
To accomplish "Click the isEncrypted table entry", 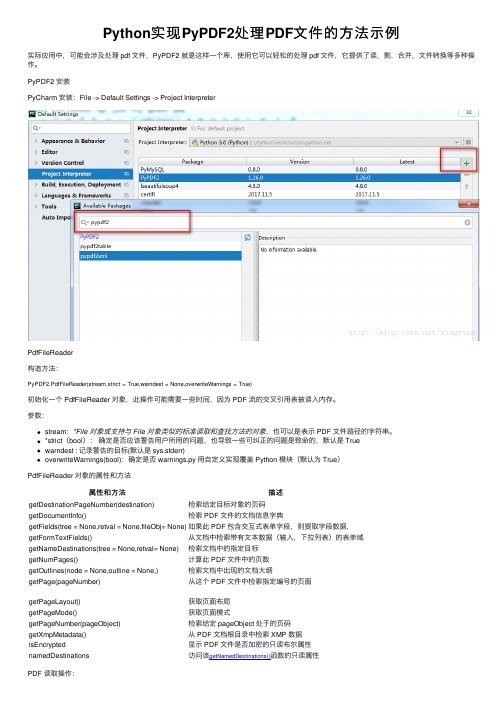I will (47, 645).
